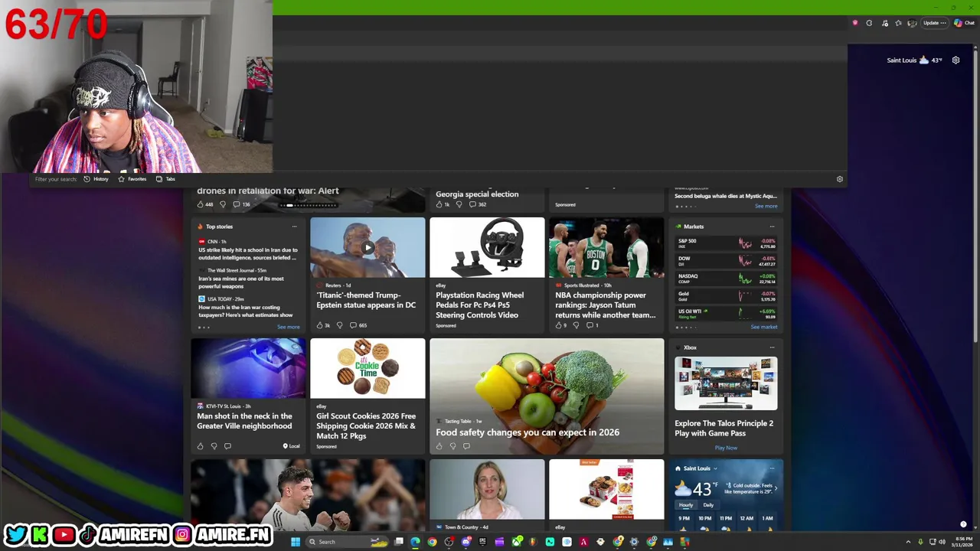Open the Gold market row

[x=726, y=296]
